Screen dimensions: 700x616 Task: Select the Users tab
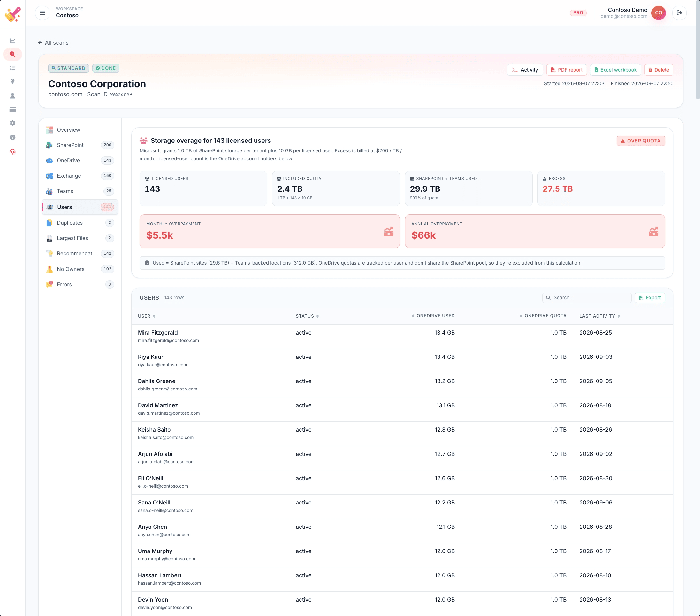coord(80,207)
